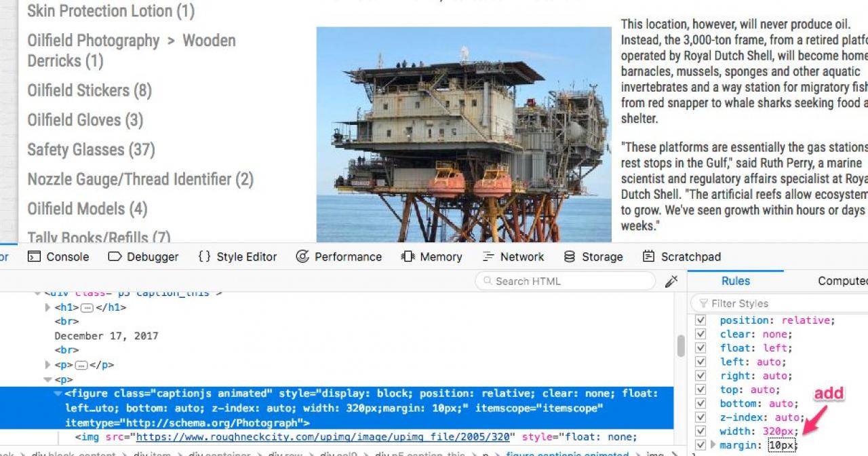
Task: Open Safety Glasses (37) category
Action: coord(91,150)
